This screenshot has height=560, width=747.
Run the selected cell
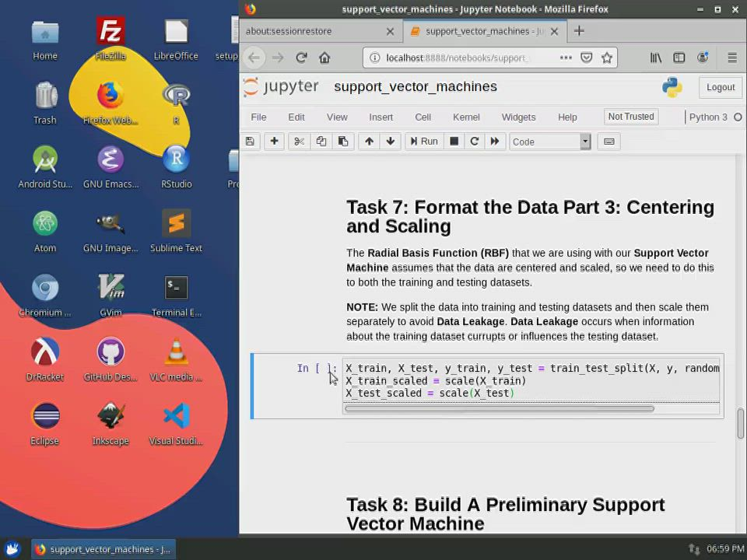[x=424, y=142]
